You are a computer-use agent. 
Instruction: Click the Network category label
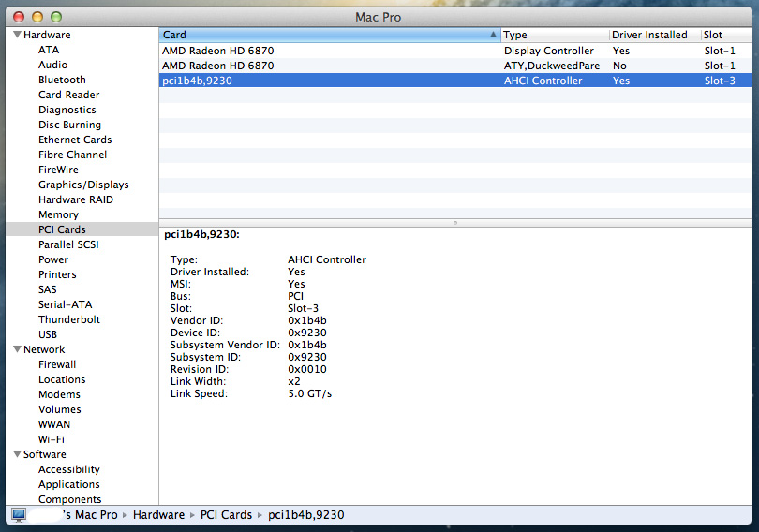[44, 349]
